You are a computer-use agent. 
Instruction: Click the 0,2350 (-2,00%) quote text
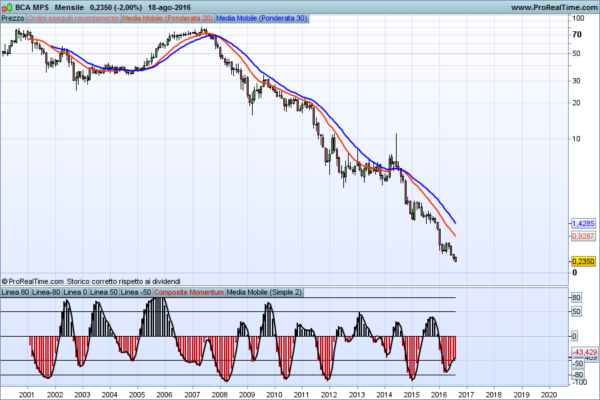point(116,7)
